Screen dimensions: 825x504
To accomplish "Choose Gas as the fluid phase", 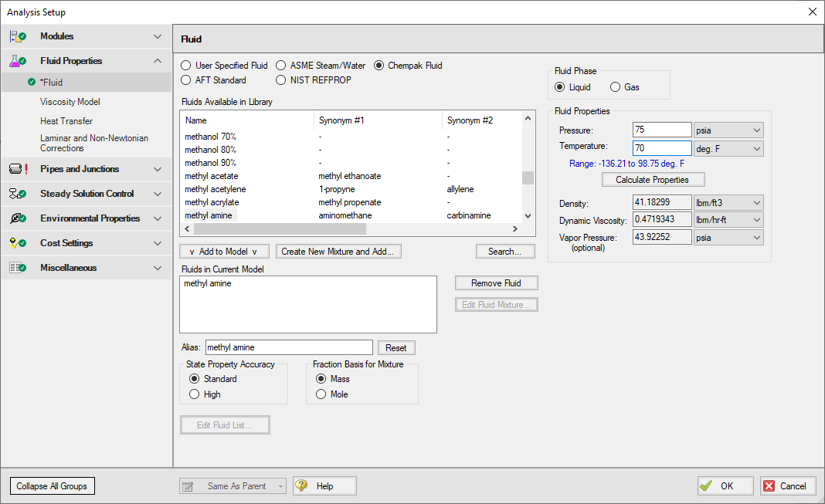I will coord(616,87).
